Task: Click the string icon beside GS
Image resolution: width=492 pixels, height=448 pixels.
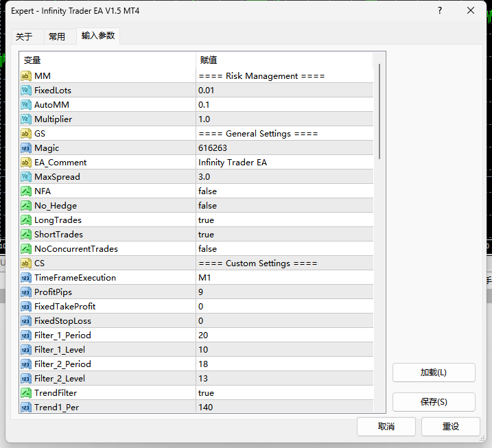Action: (26, 134)
